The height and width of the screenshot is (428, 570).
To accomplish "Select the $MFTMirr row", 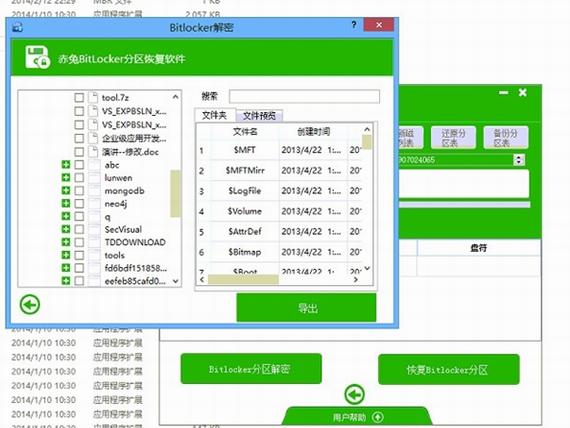I will pos(280,170).
